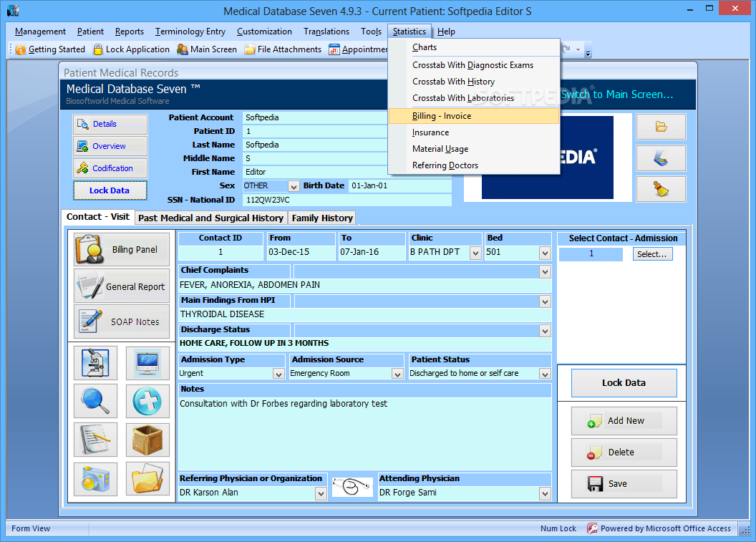Click Switch to Main Screen link
Screen dimensions: 756x542
(x=616, y=95)
